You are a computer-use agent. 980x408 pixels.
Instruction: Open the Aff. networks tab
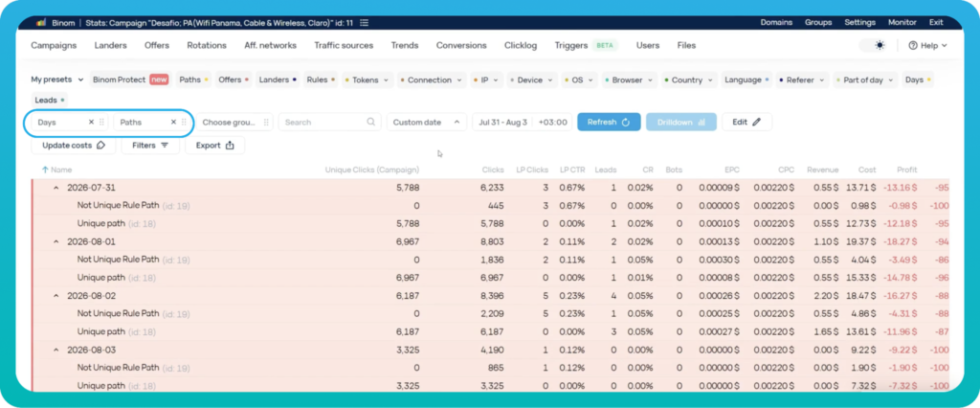(271, 45)
